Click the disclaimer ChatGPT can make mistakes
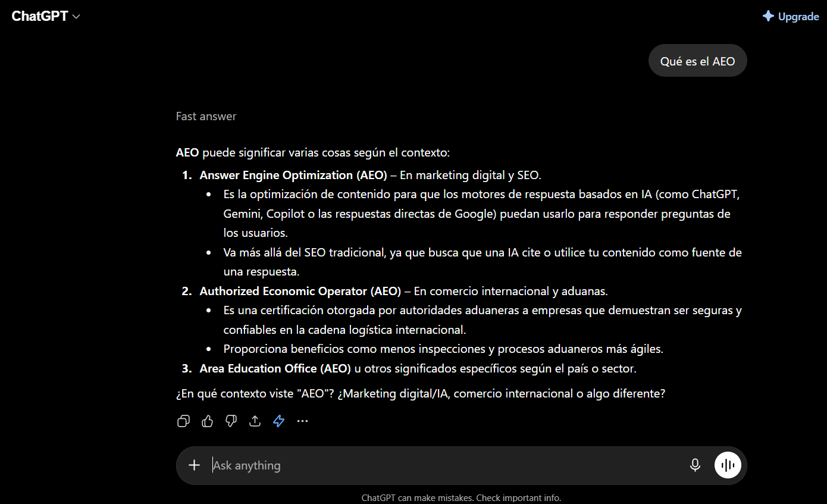The height and width of the screenshot is (504, 827). [x=461, y=497]
